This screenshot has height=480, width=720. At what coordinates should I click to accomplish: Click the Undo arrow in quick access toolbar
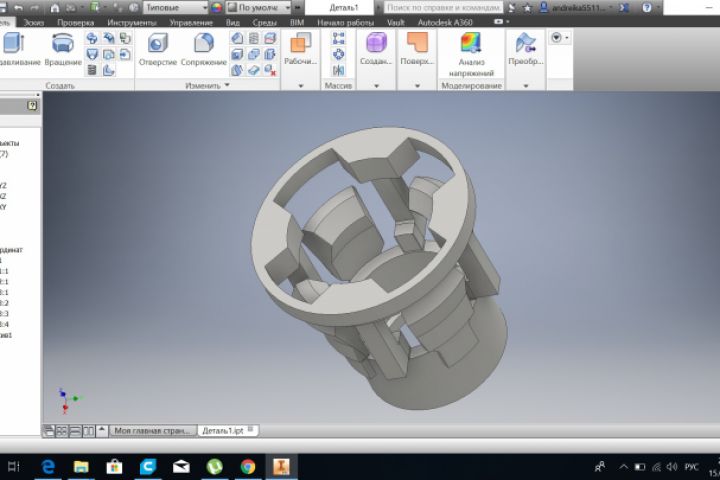coord(18,7)
